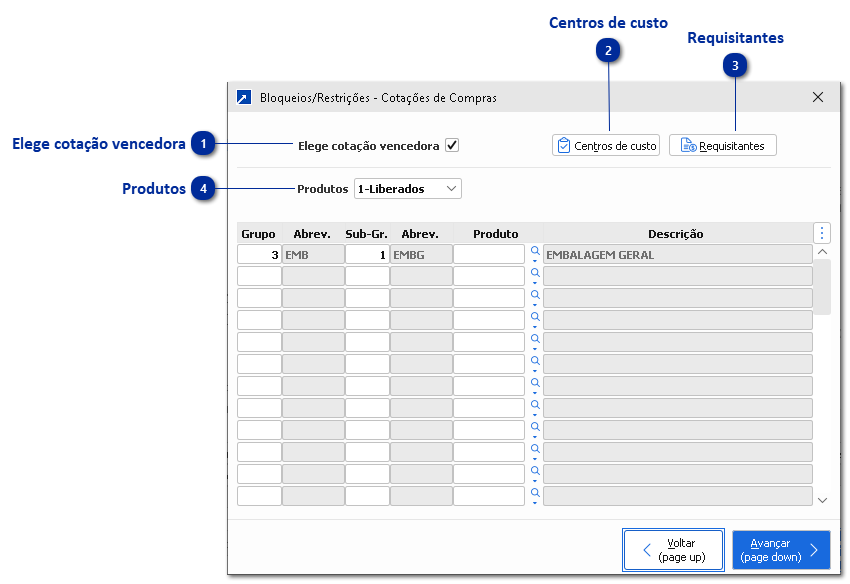Screen dimensions: 850x584
Task: Click the Sub-Gr. field containing 1
Action: tap(367, 255)
